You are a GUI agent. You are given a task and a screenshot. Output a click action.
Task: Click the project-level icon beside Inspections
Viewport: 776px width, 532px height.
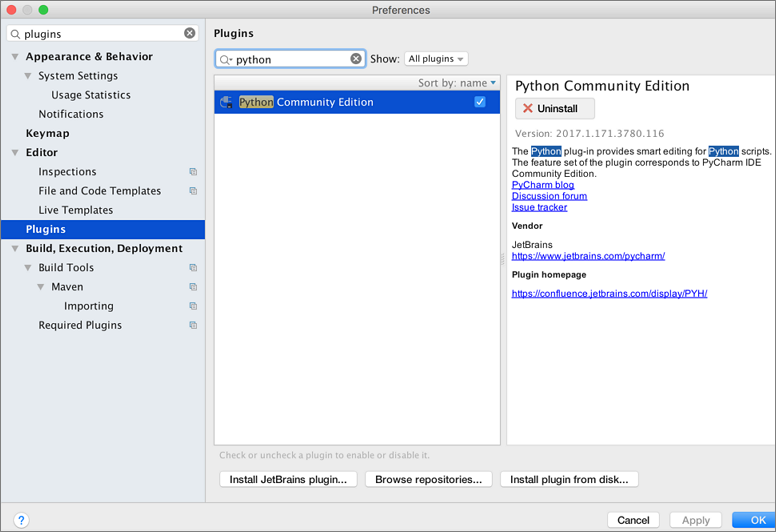pyautogui.click(x=193, y=172)
